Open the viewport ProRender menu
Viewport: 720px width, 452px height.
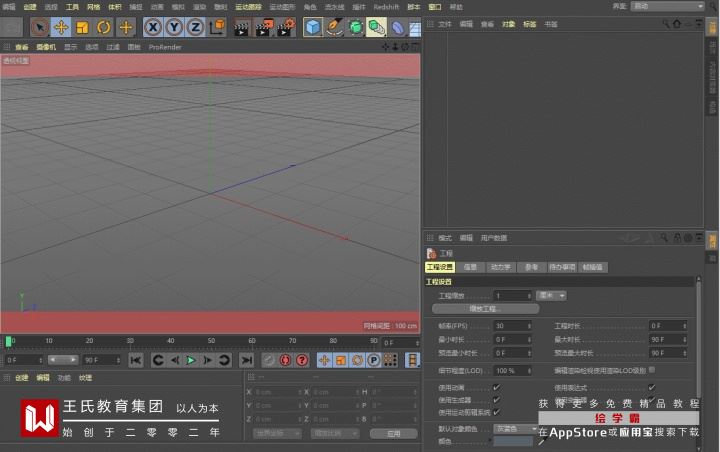[165, 47]
